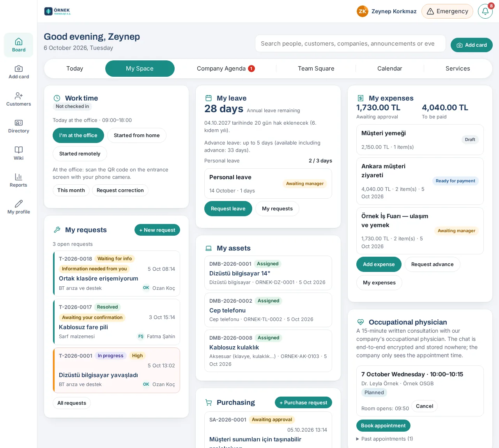
Task: Click the My leave calendar icon
Action: 209,98
